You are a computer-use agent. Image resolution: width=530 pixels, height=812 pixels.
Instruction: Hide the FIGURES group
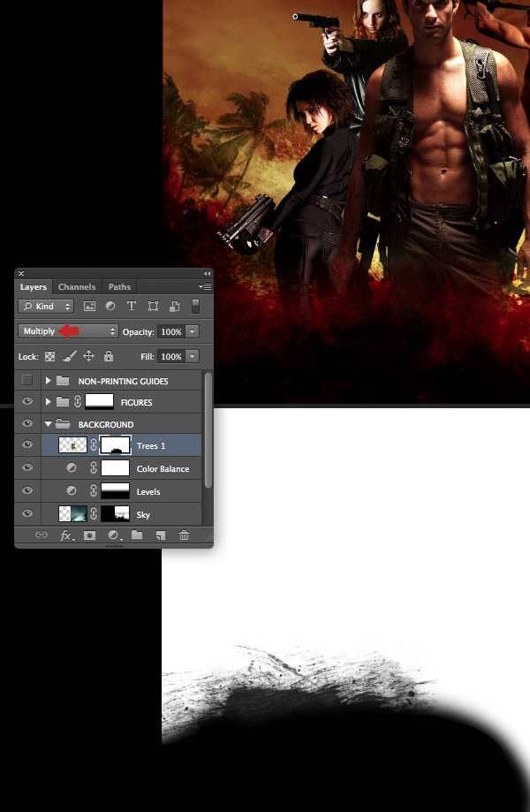pos(27,402)
